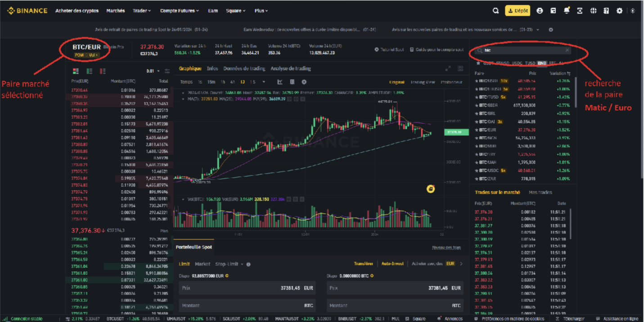This screenshot has height=322, width=644.
Task: Open Acheter des cryptos
Action: 77,11
